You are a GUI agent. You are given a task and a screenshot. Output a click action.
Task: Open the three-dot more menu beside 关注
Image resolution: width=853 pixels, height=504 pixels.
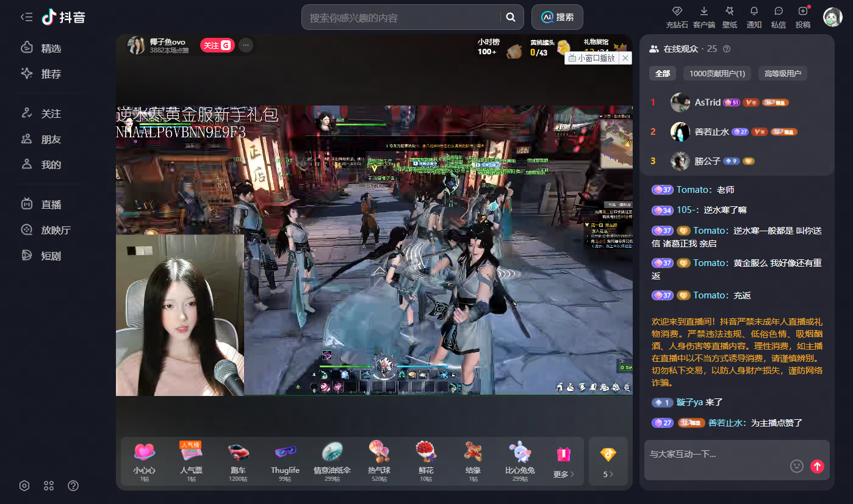pyautogui.click(x=246, y=45)
